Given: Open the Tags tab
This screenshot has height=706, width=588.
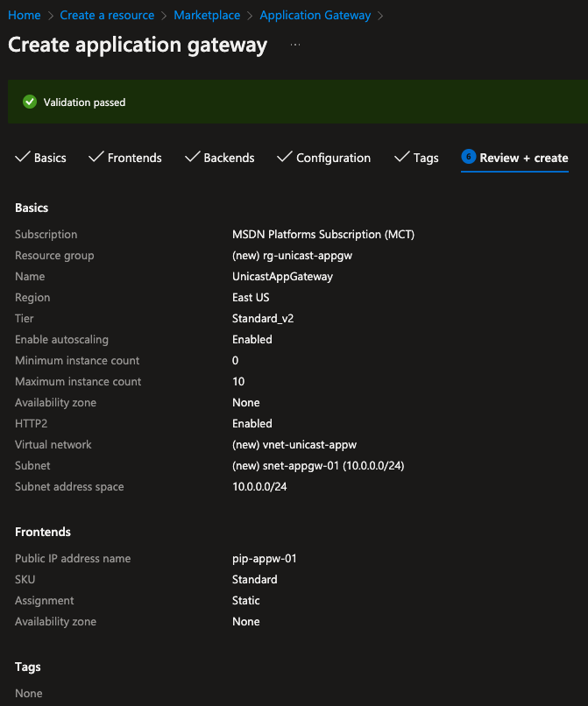Looking at the screenshot, I should click(x=426, y=159).
